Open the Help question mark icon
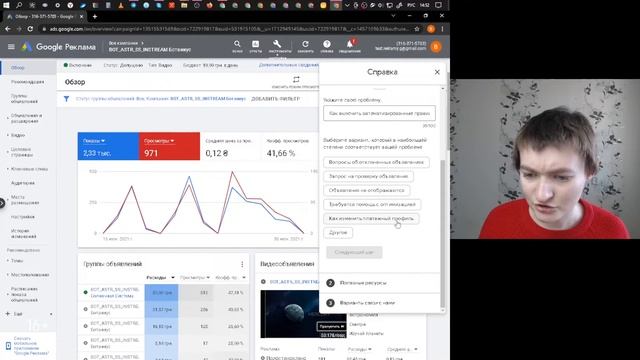This screenshot has width=640, height=360. pyautogui.click(x=327, y=44)
